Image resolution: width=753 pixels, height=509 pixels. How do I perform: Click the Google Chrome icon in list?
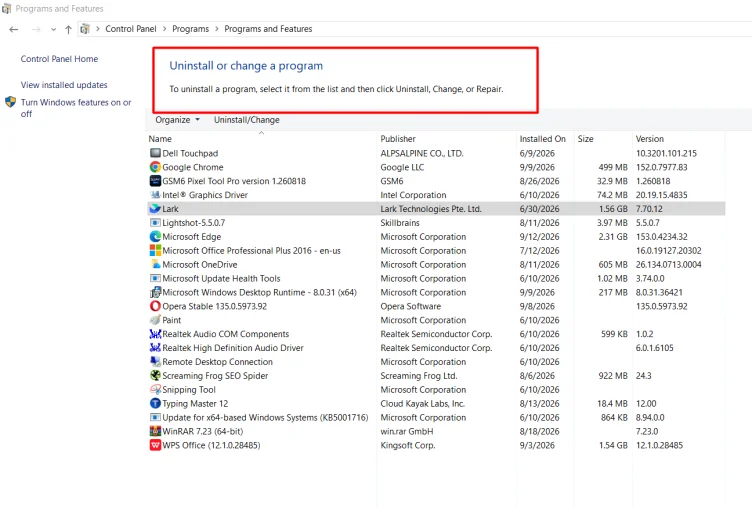155,167
